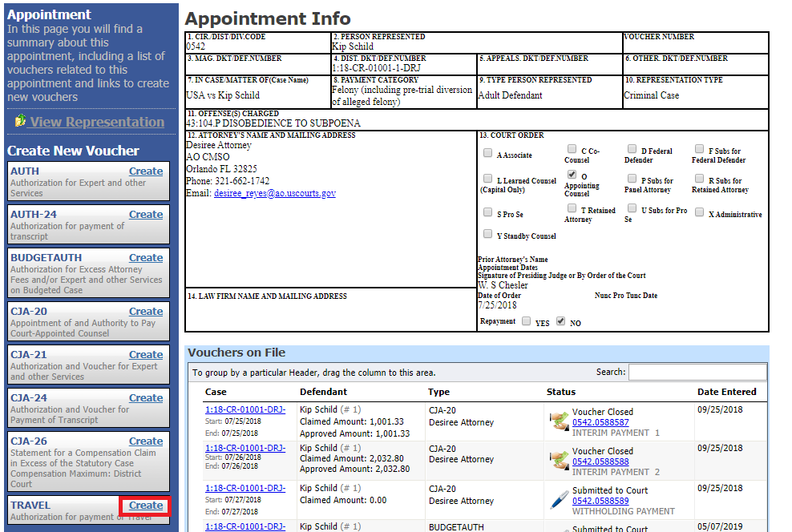Click the View Representation icon
Image resolution: width=792 pixels, height=532 pixels.
20,122
